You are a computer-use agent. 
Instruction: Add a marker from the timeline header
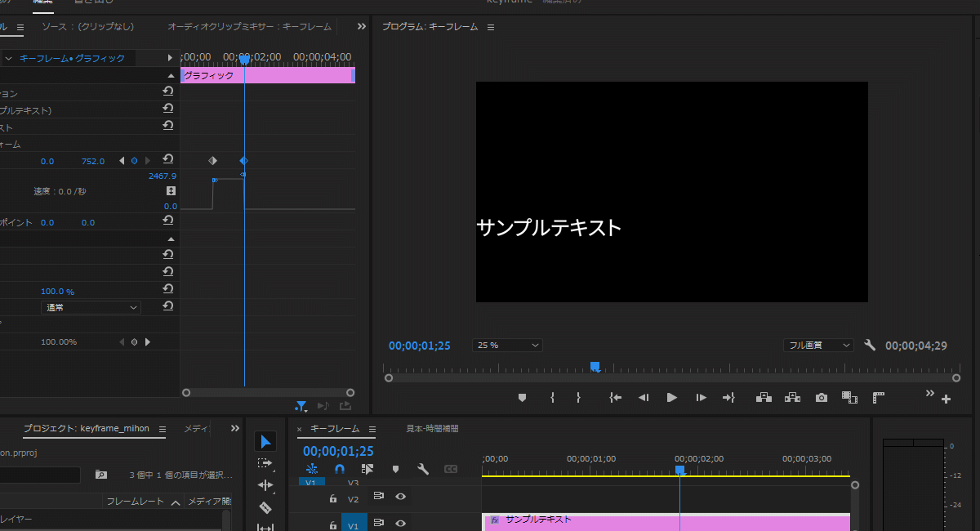point(395,469)
